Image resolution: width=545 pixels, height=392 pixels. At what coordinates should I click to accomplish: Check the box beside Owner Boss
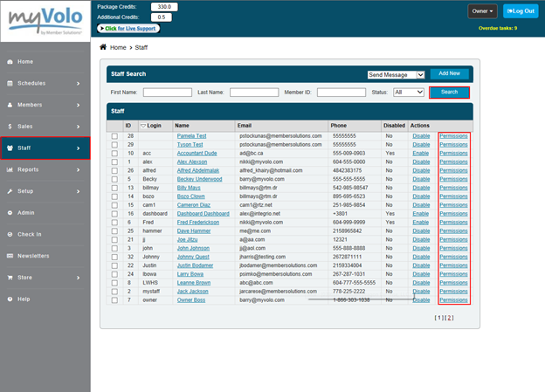(114, 299)
